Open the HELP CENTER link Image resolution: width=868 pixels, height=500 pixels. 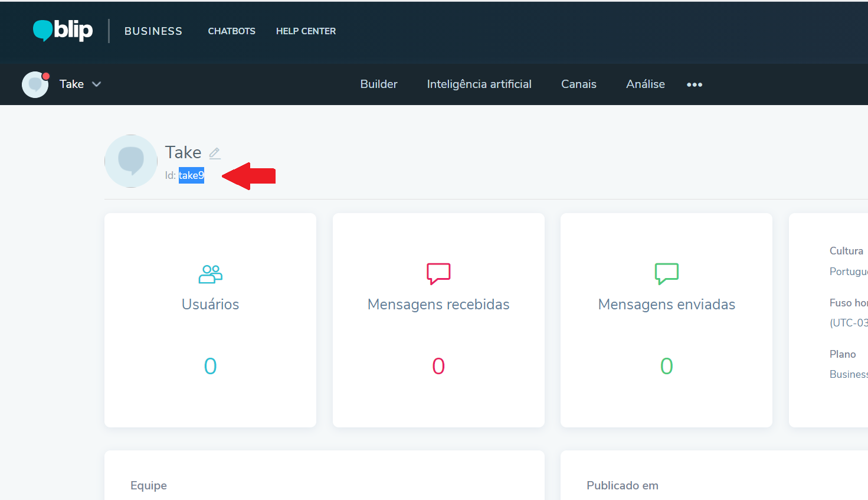point(306,31)
